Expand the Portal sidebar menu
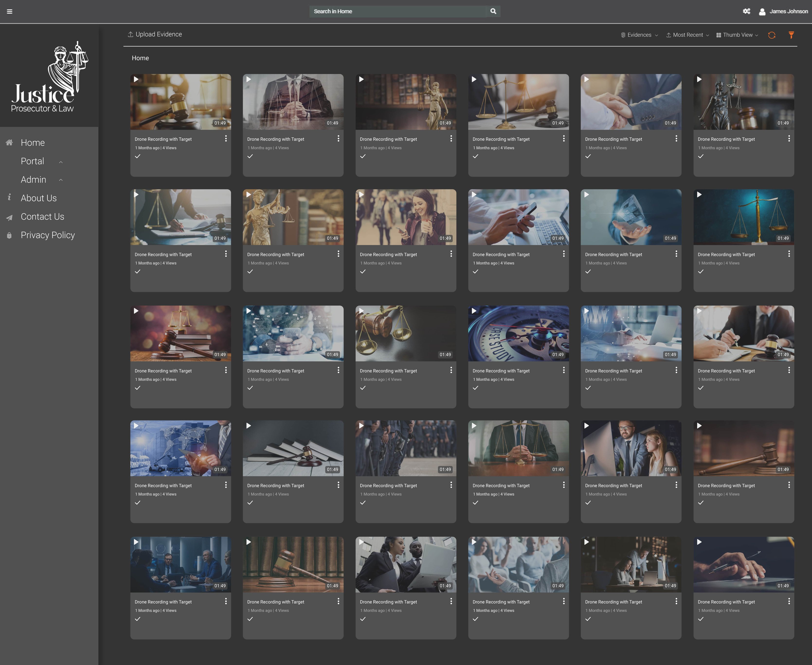 pos(33,161)
